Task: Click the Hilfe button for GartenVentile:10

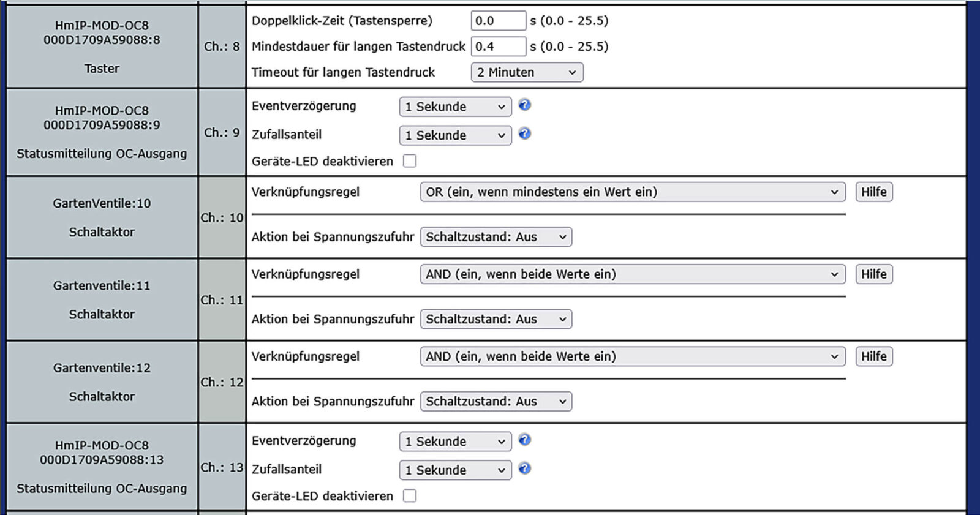Action: coord(874,192)
